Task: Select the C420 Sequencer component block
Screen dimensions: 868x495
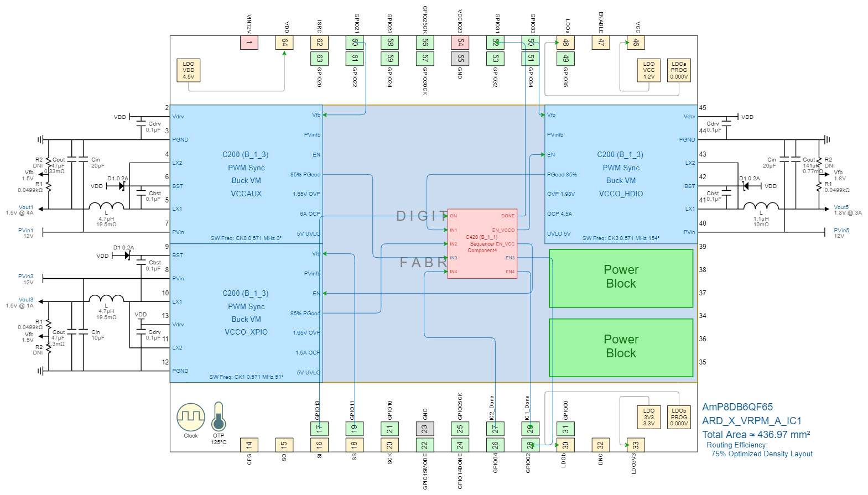Action: point(482,243)
